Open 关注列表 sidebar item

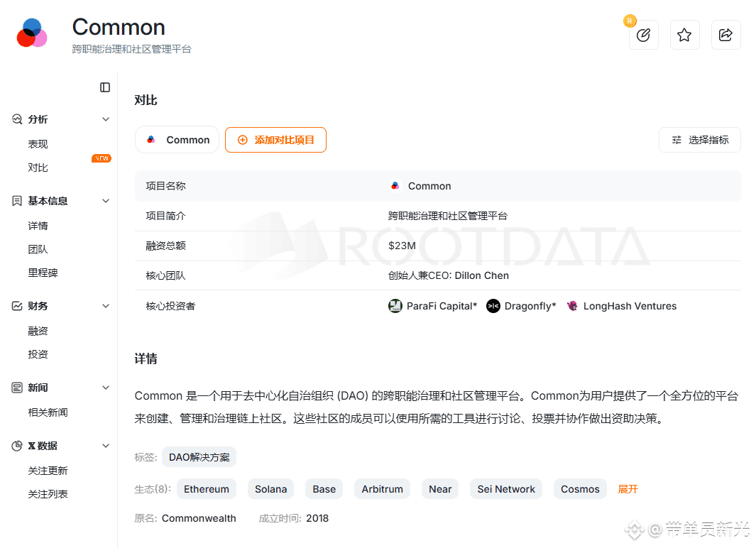(x=48, y=494)
